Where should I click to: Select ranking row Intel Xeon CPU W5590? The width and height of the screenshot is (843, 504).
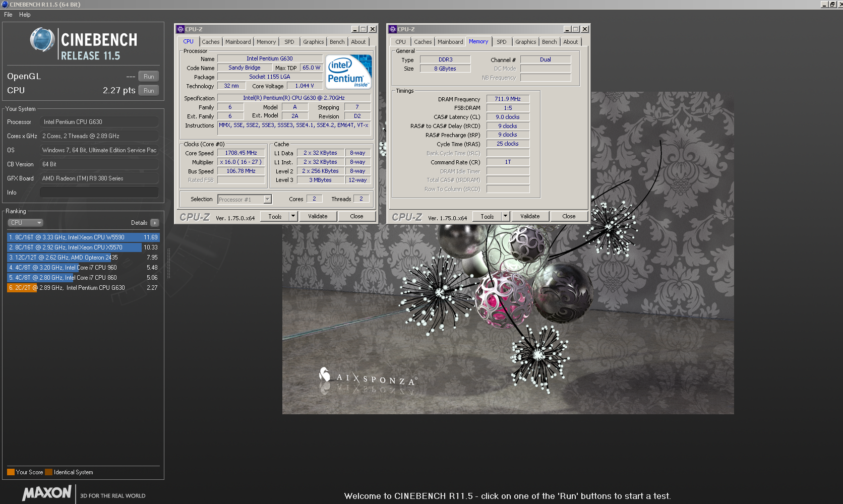point(83,237)
